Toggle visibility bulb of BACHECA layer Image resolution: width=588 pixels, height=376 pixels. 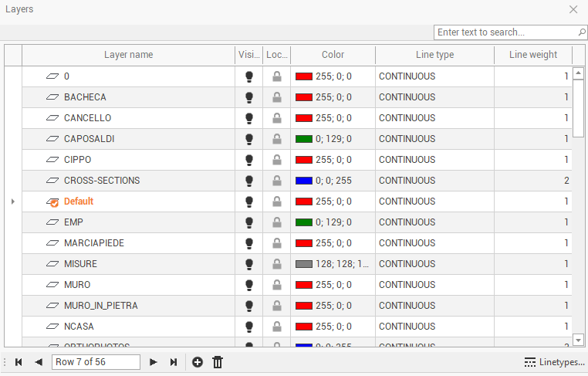(x=249, y=97)
